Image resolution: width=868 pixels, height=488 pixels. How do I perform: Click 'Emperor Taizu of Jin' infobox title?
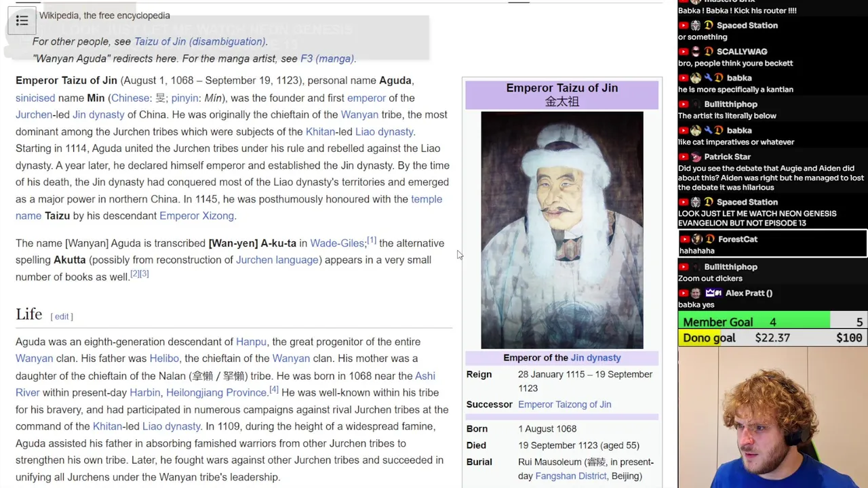pos(562,88)
